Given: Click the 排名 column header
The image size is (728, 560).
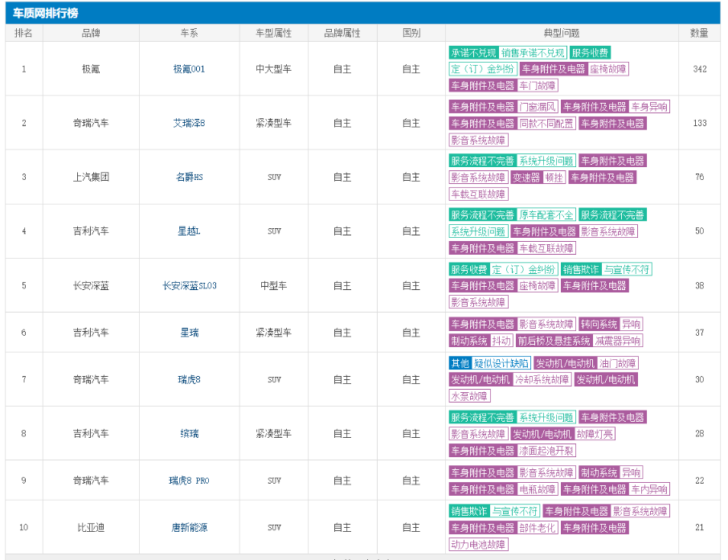Looking at the screenshot, I should coord(23,33).
